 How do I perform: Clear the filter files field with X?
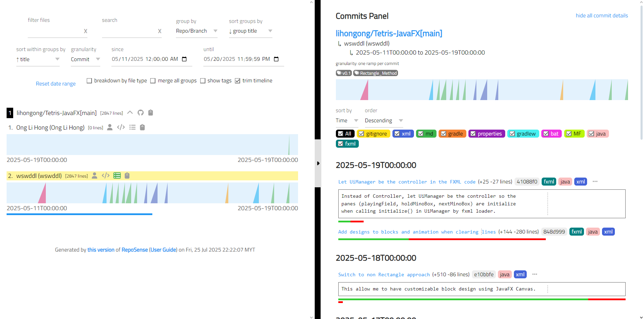coord(86,31)
